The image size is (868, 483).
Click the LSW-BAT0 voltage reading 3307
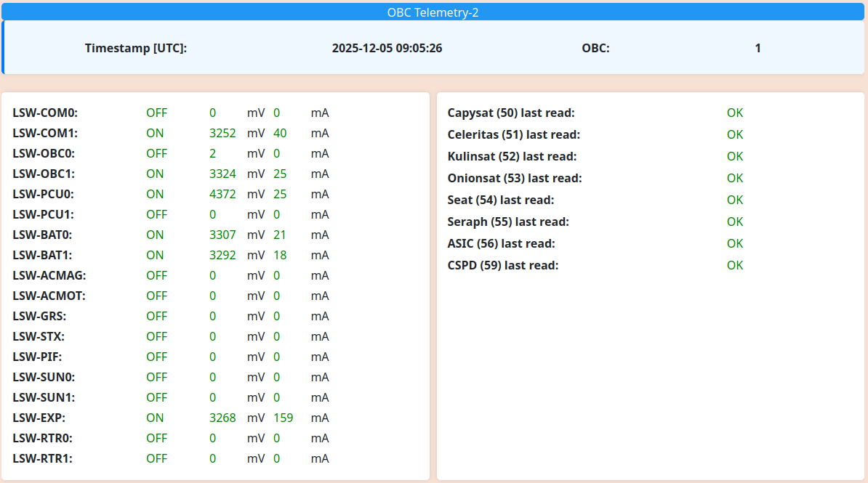coord(222,235)
